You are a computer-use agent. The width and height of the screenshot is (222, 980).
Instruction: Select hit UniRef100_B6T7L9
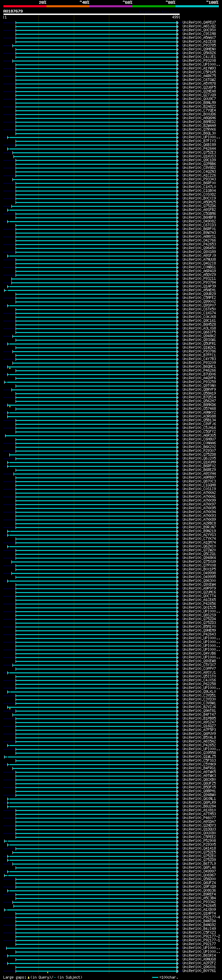click(x=199, y=863)
